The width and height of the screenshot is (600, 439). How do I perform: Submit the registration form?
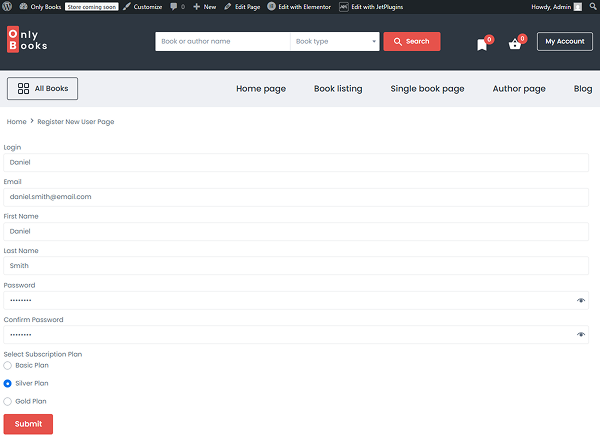coord(28,424)
